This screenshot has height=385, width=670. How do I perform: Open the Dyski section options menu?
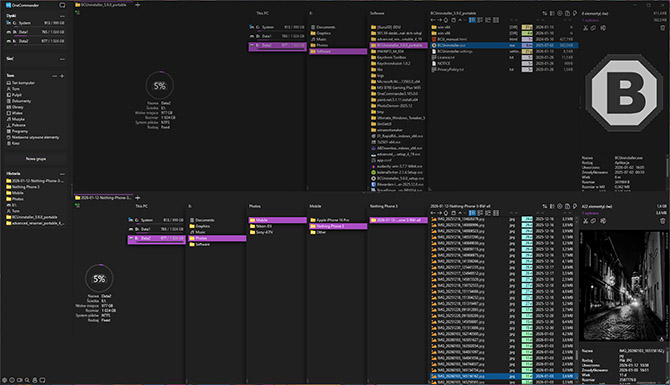[x=62, y=16]
